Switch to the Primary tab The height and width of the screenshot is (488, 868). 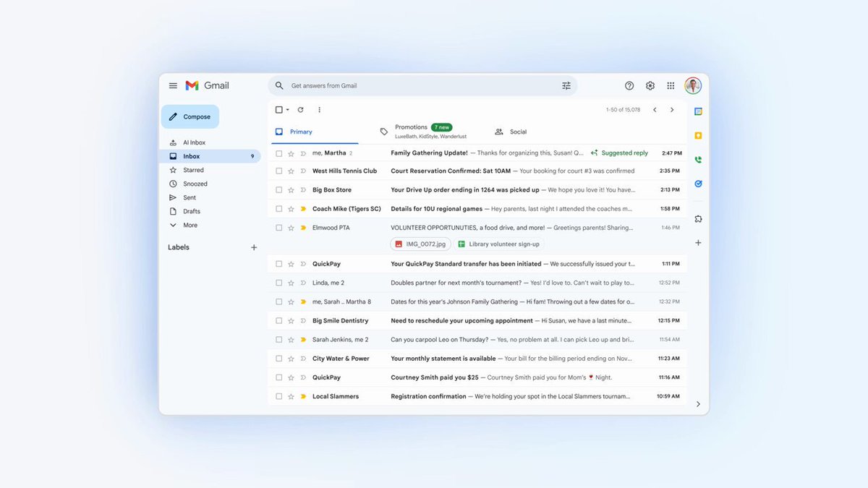tap(313, 132)
